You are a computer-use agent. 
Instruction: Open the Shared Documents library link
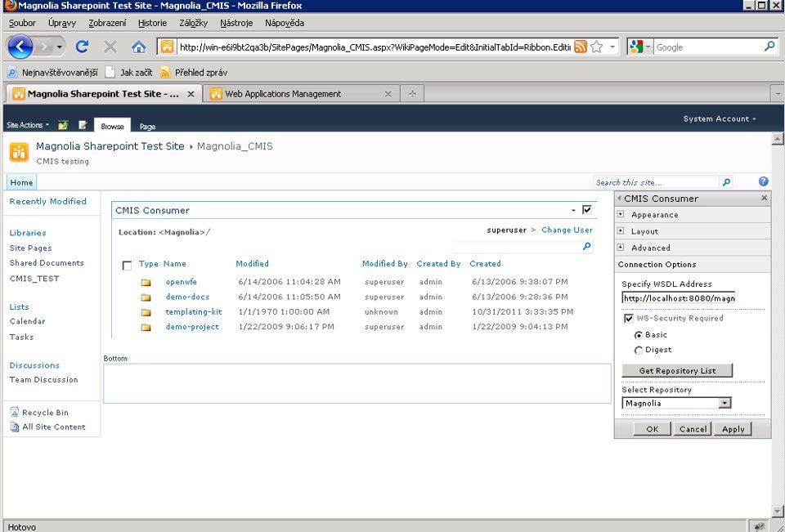pos(47,263)
